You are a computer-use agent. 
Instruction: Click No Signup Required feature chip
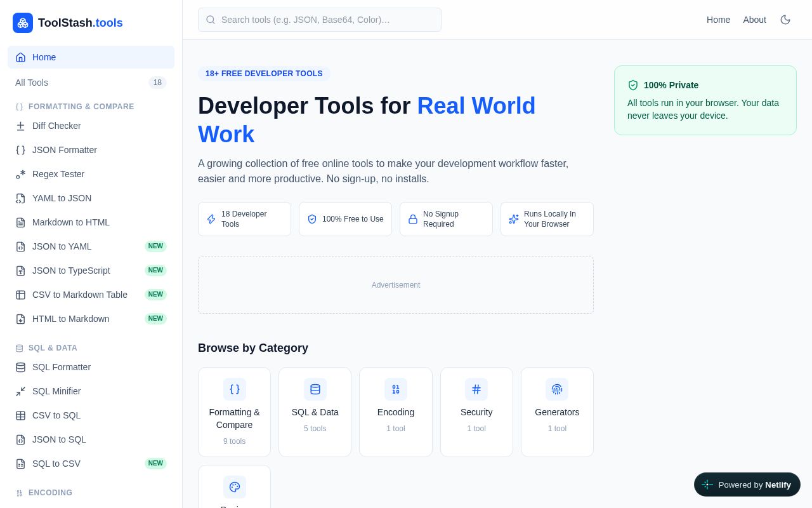coord(446,219)
